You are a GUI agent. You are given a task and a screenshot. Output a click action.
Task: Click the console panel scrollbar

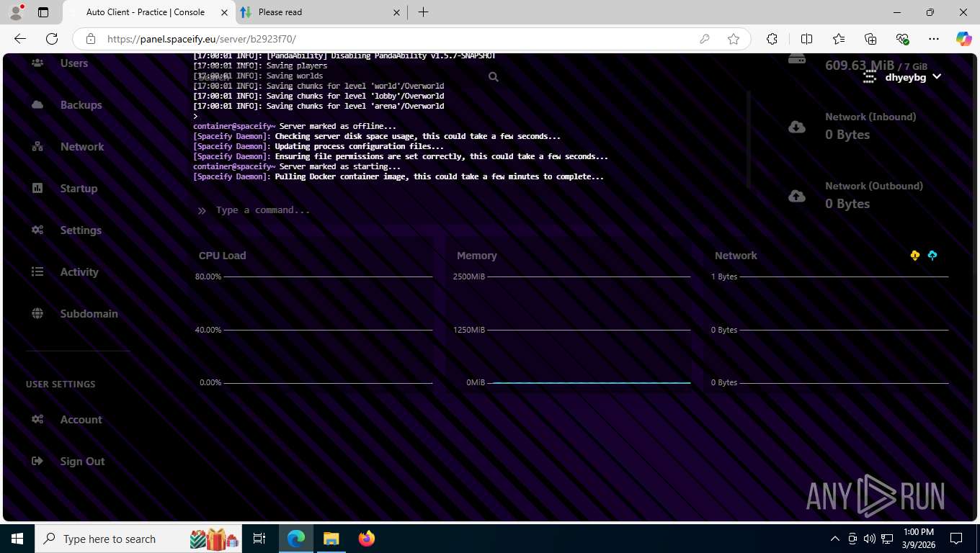tap(748, 140)
